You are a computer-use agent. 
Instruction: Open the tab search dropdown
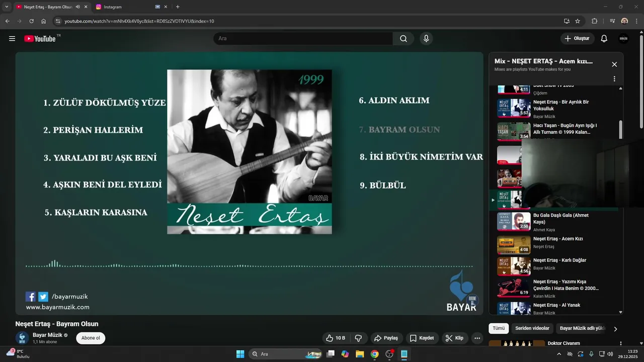point(7,7)
